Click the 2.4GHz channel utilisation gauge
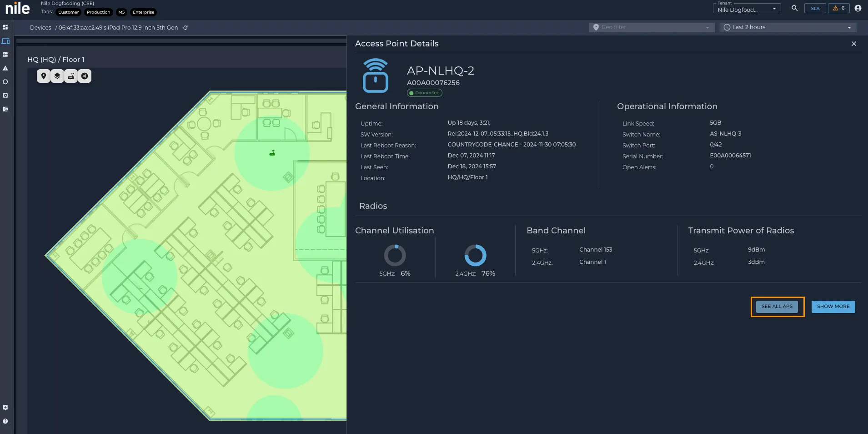The height and width of the screenshot is (434, 868). point(475,255)
